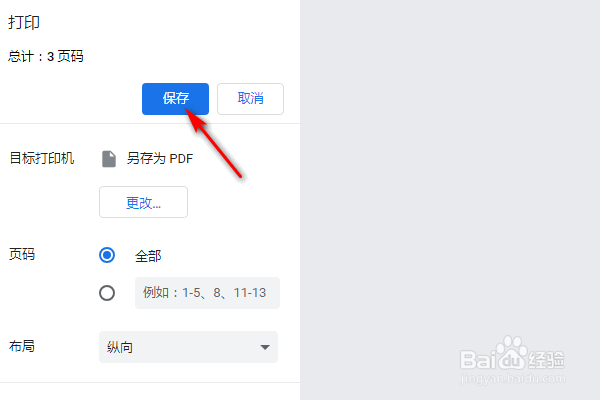The height and width of the screenshot is (400, 600).
Task: Select the 另存为 PDF destination text
Action: coord(160,158)
